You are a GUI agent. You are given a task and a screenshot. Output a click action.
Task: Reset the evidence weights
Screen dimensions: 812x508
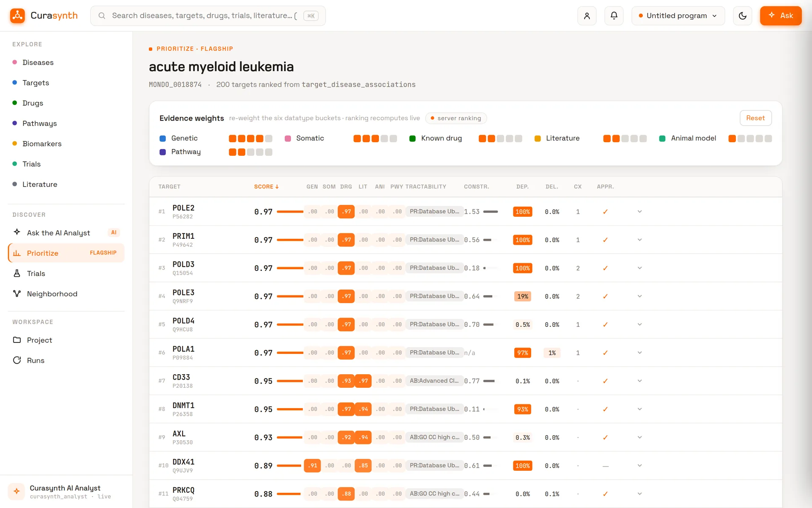pos(755,118)
